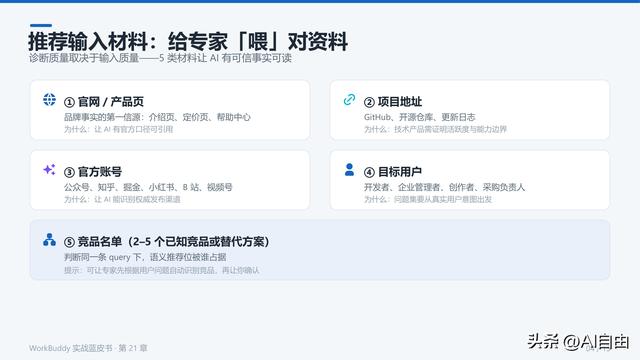The width and height of the screenshot is (640, 360).
Task: Click the sparkle icon beside 官方账号
Action: (49, 169)
